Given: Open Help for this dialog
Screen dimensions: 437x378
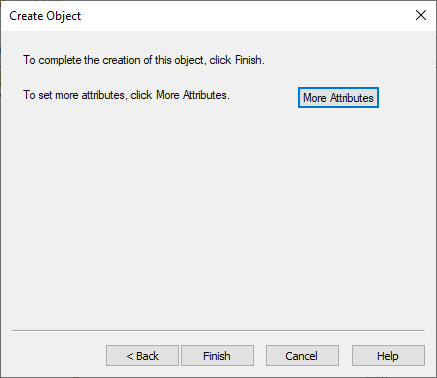Looking at the screenshot, I should tap(388, 356).
